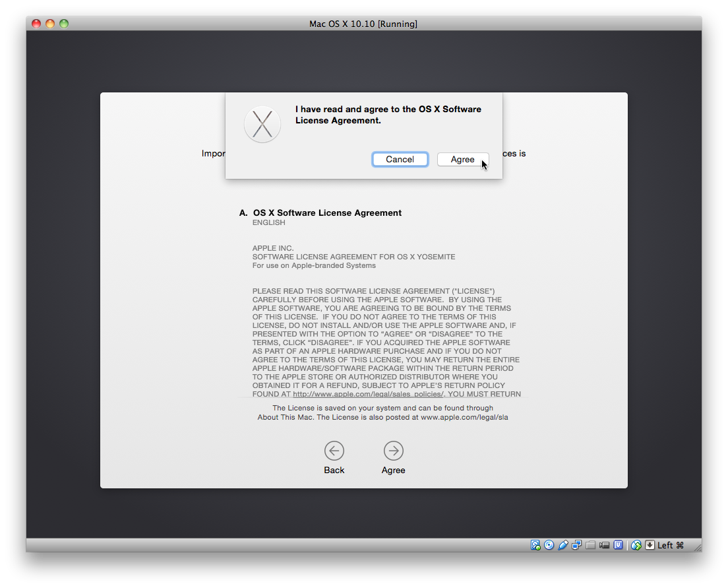
Task: Cancel the license agreement dialog
Action: pyautogui.click(x=400, y=160)
